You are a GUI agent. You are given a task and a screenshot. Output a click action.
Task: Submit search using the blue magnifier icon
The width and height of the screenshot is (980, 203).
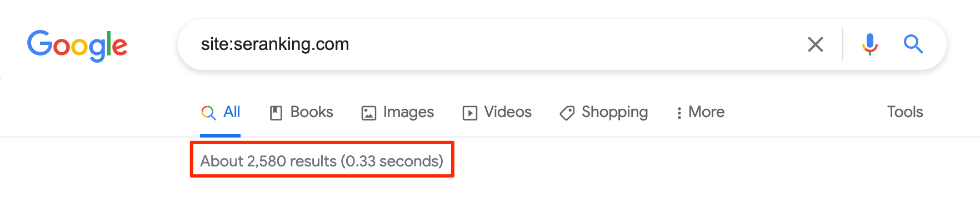(913, 44)
